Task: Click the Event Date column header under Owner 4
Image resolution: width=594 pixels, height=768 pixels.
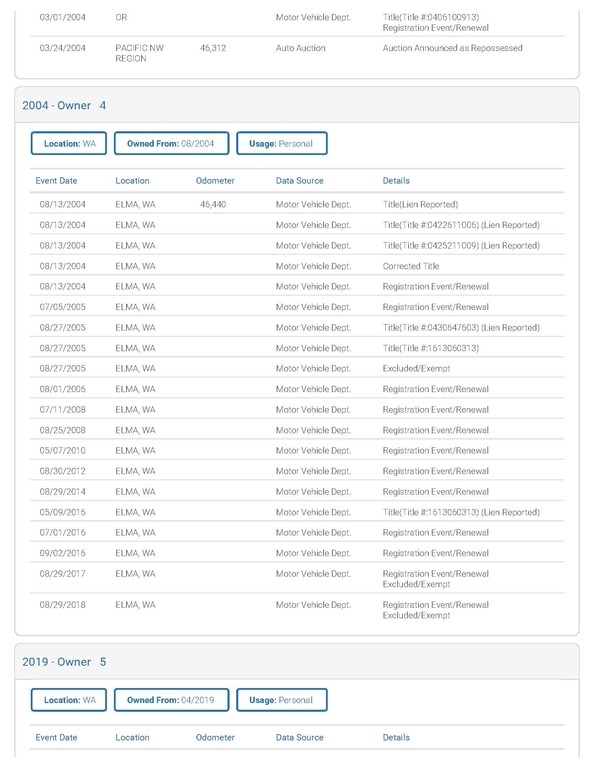Action: [x=56, y=181]
